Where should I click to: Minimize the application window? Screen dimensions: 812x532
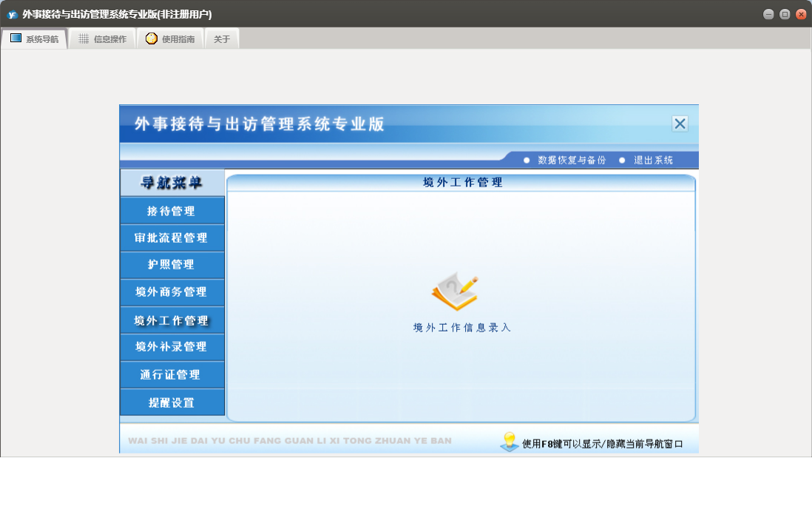click(x=768, y=15)
